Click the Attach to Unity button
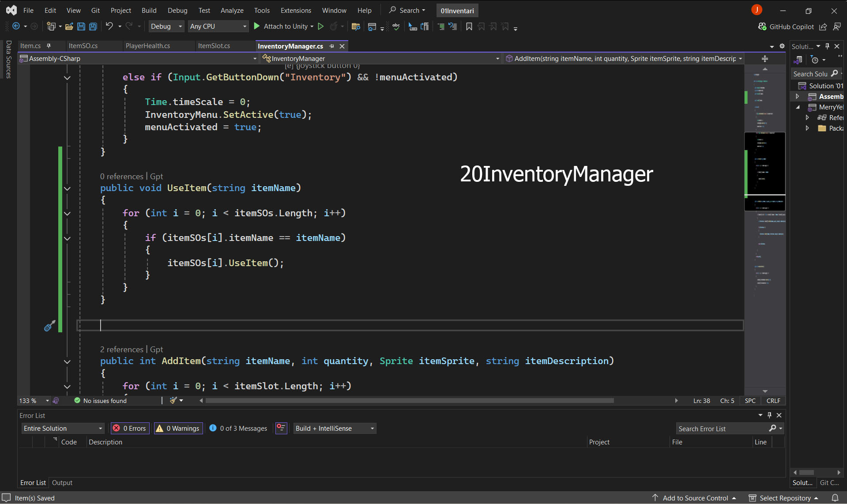 click(283, 26)
